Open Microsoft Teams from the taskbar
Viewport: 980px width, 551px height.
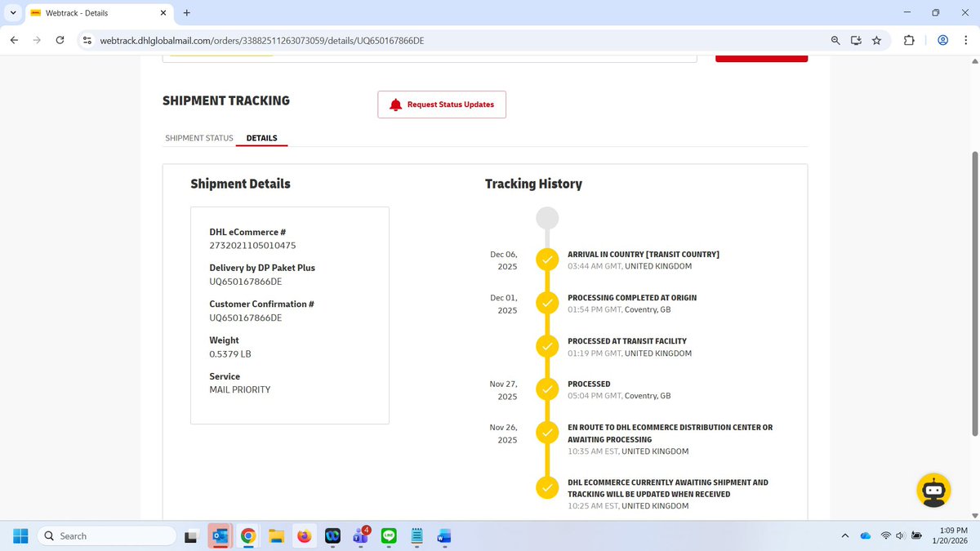coord(361,535)
